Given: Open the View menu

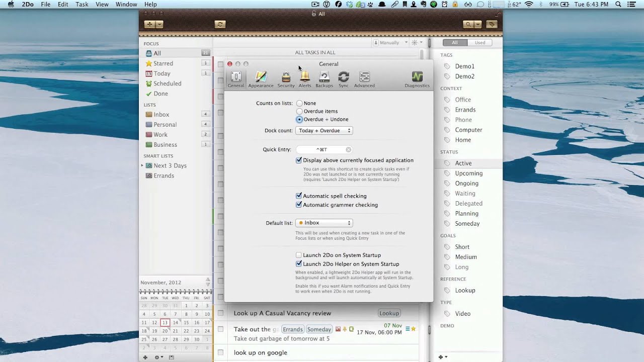Looking at the screenshot, I should coord(102,4).
